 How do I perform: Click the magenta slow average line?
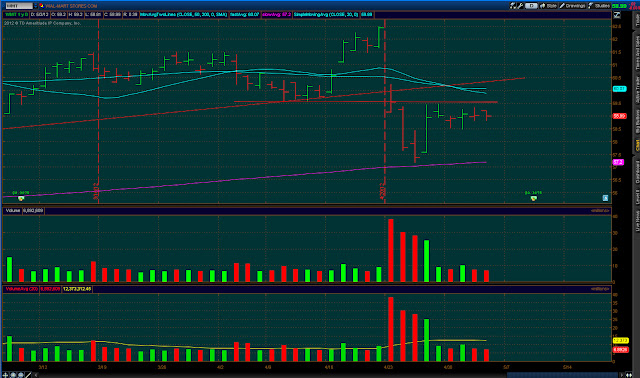click(245, 179)
